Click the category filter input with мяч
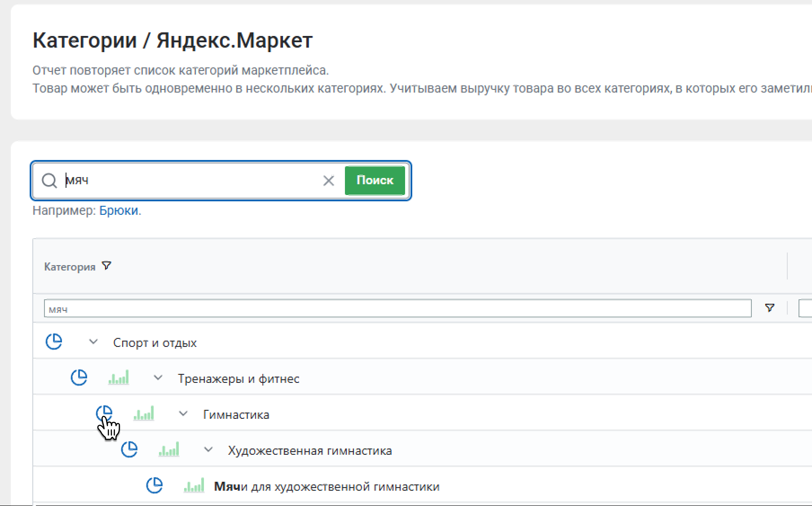 click(397, 309)
